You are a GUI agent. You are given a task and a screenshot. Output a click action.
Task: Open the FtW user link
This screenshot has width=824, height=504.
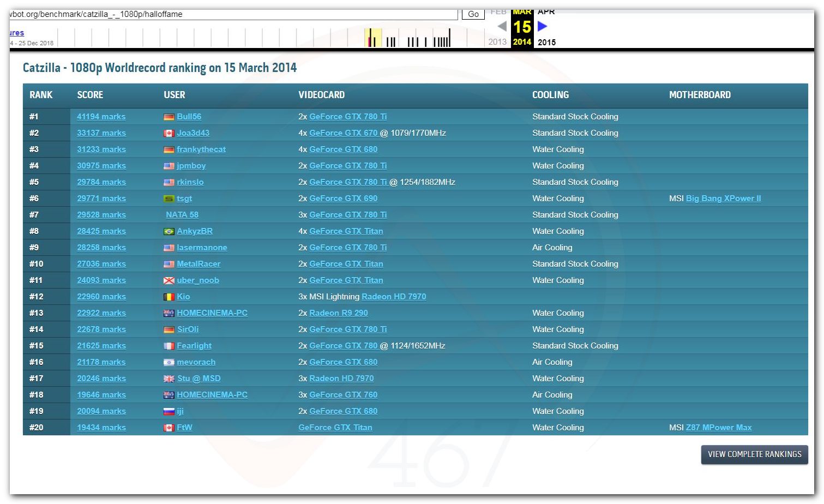[185, 428]
